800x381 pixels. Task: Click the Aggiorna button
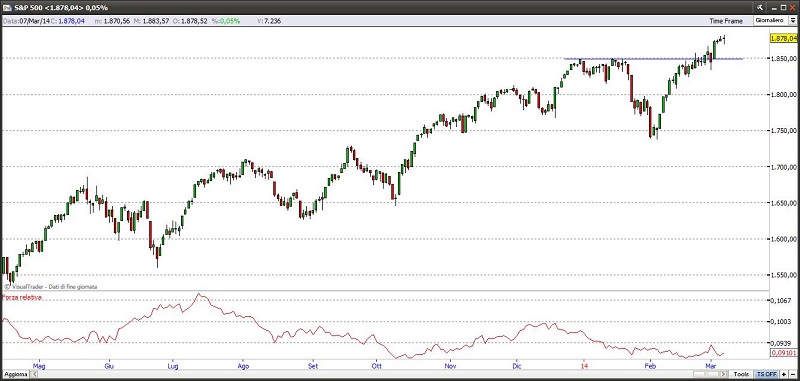coord(15,374)
